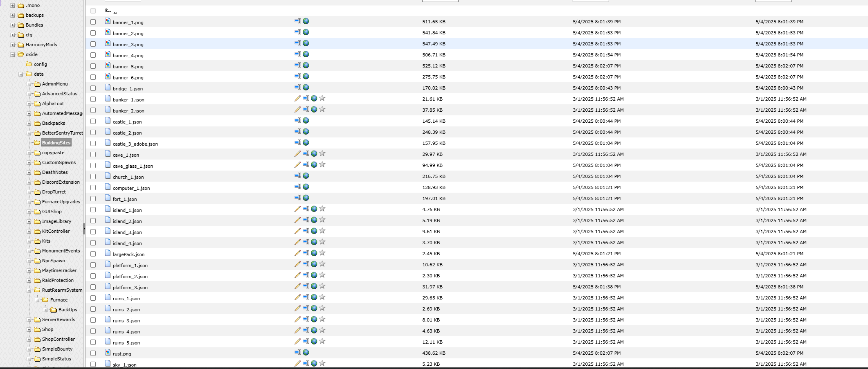Click the rename icon for banner_1.png
Image resolution: width=868 pixels, height=369 pixels.
coord(298,21)
